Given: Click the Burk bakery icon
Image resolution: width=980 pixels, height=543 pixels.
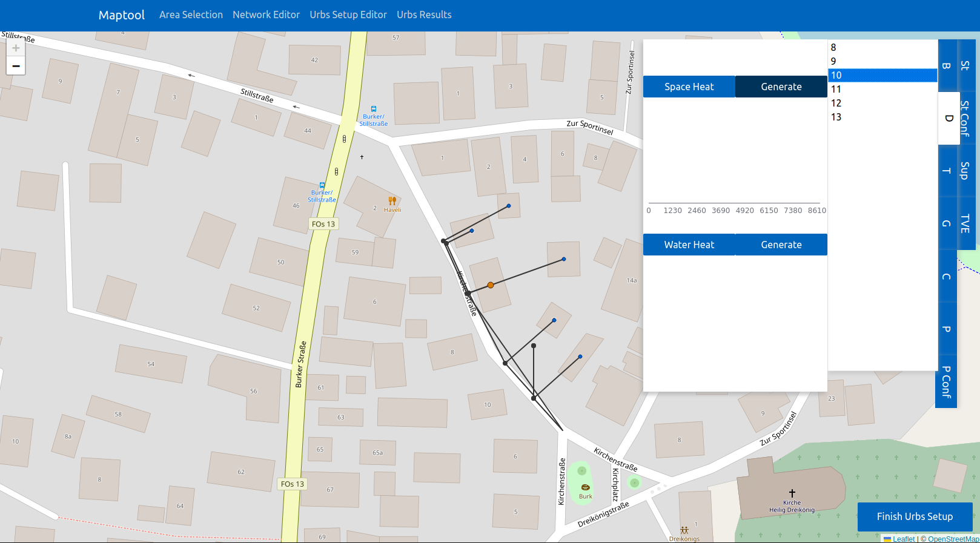Looking at the screenshot, I should click(x=585, y=487).
